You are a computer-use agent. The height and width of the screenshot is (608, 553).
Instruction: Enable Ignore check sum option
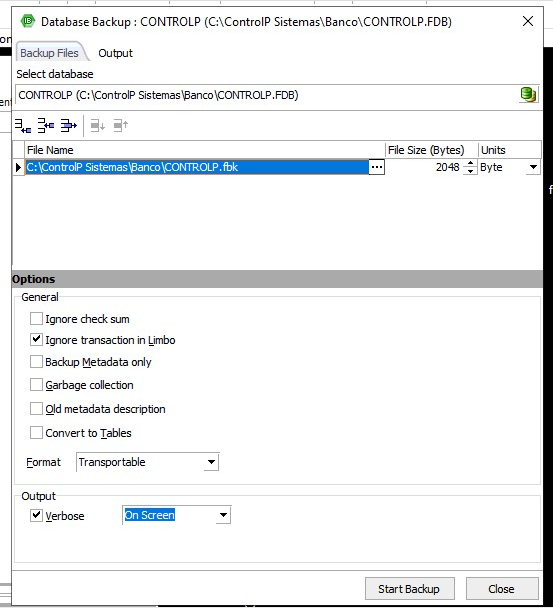pyautogui.click(x=36, y=319)
